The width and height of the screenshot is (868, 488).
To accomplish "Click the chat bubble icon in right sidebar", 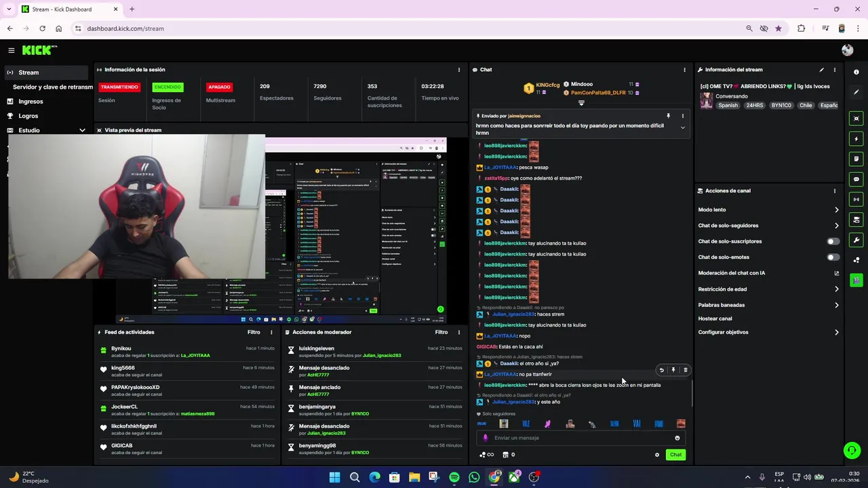I will (x=856, y=179).
